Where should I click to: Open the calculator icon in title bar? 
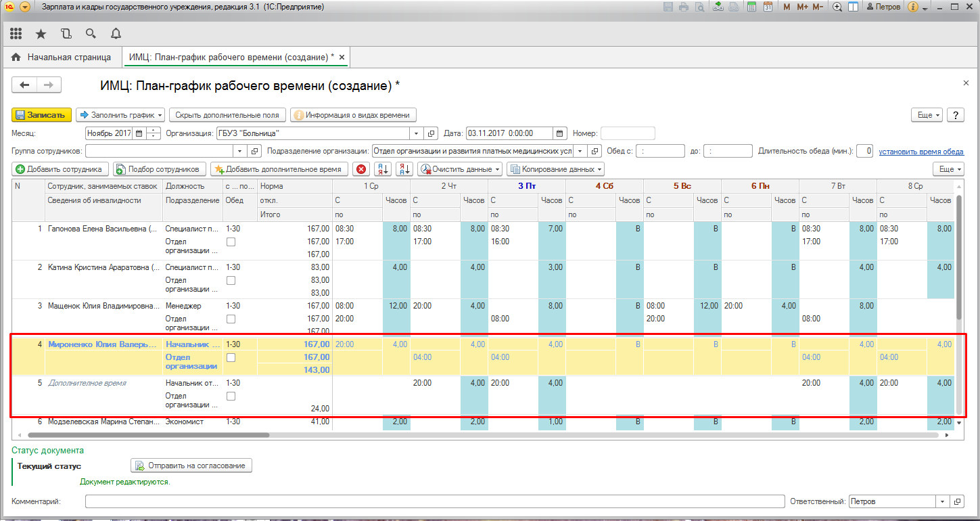point(751,7)
